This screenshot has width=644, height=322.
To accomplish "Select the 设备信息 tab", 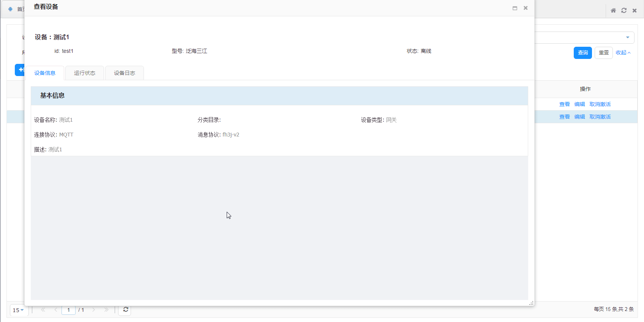I will tap(45, 73).
